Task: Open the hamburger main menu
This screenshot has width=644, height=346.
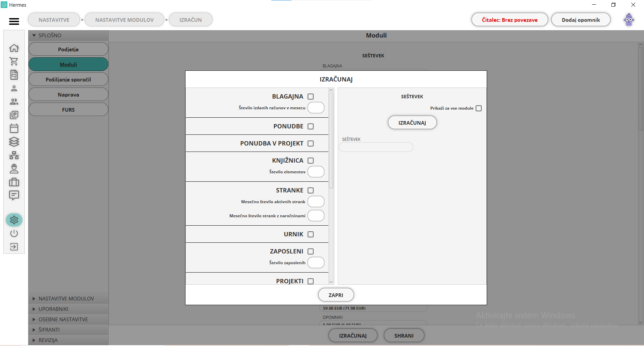Action: (14, 21)
